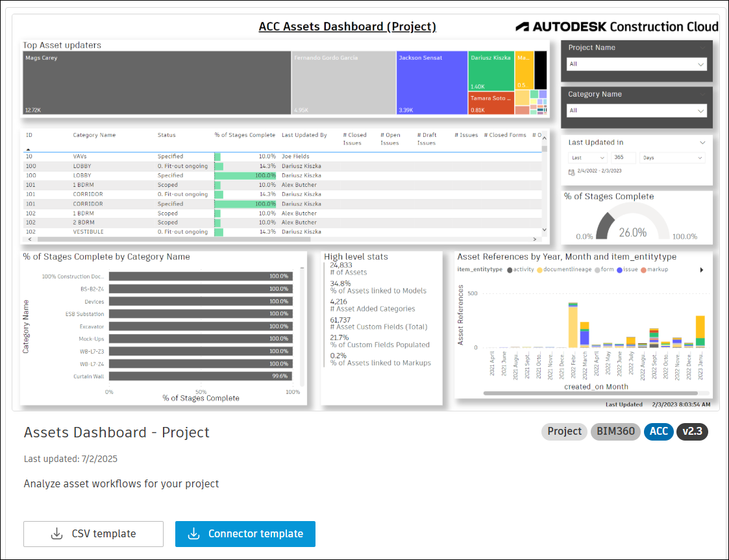Select the v2.3 version tag

point(692,432)
